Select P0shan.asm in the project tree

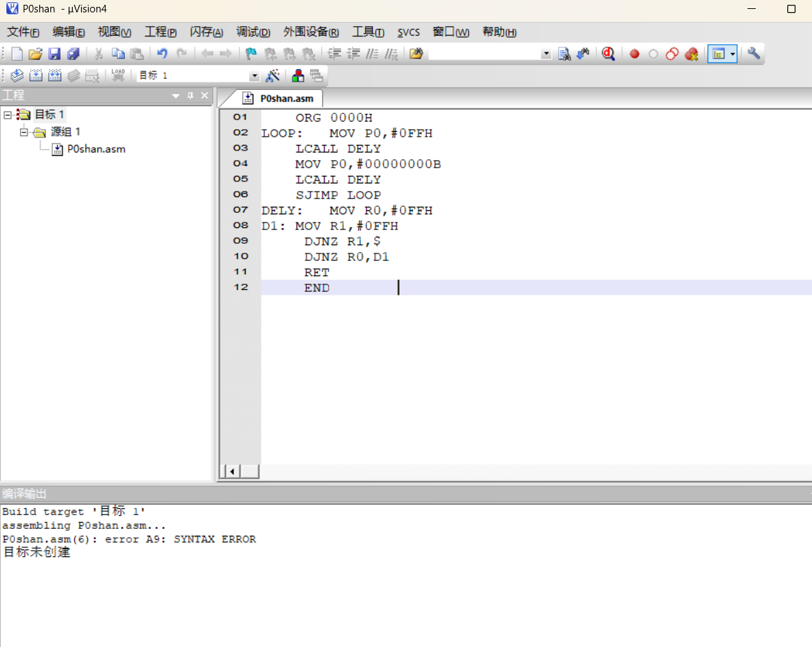point(96,149)
